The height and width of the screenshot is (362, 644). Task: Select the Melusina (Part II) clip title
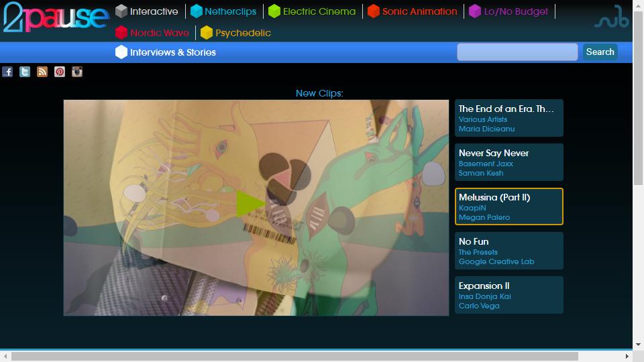pos(494,197)
